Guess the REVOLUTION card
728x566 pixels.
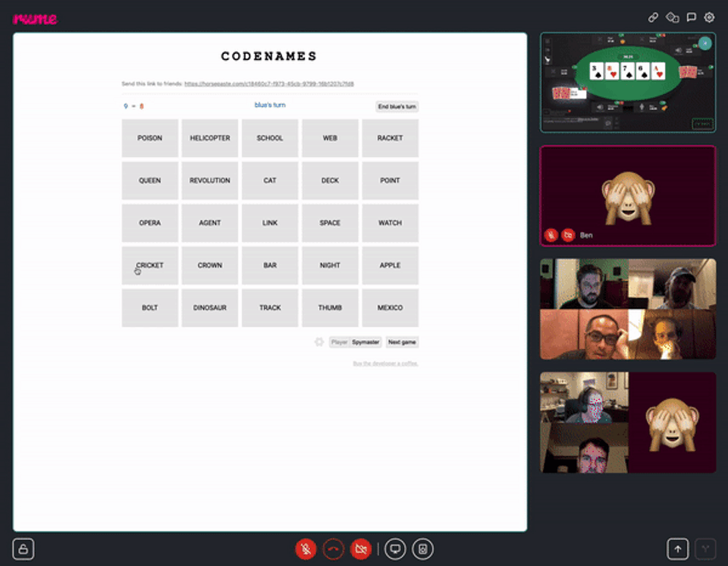coord(210,181)
